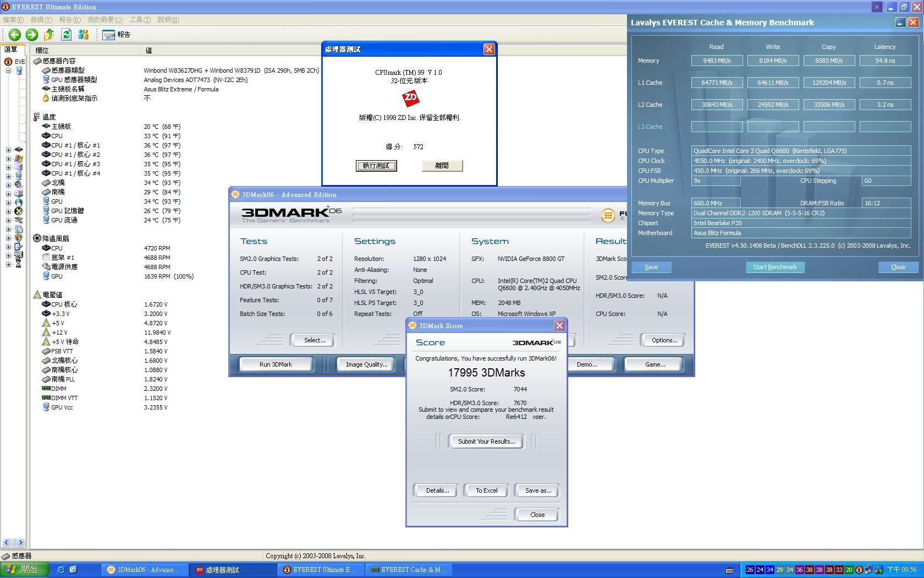The image size is (924, 578).
Task: Click Submit Your Results in 3DMark Score dialog
Action: pos(487,441)
